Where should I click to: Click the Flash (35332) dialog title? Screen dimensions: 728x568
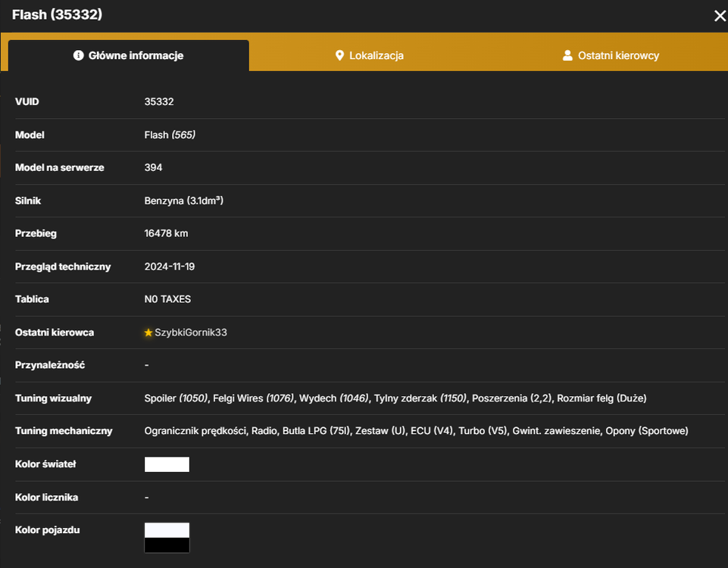click(x=57, y=14)
